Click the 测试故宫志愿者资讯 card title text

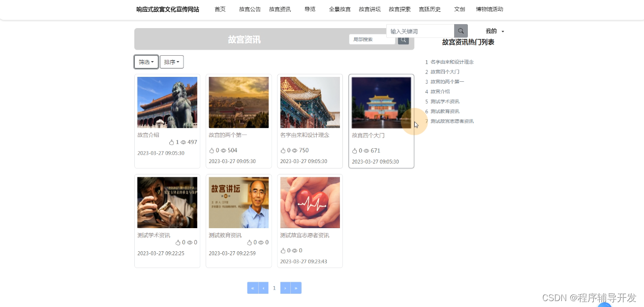(x=305, y=236)
